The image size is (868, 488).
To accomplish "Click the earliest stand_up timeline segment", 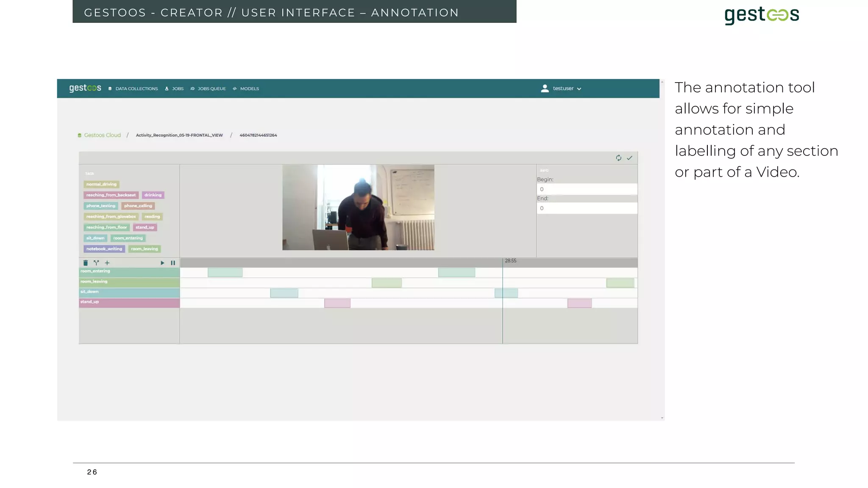I will (337, 303).
